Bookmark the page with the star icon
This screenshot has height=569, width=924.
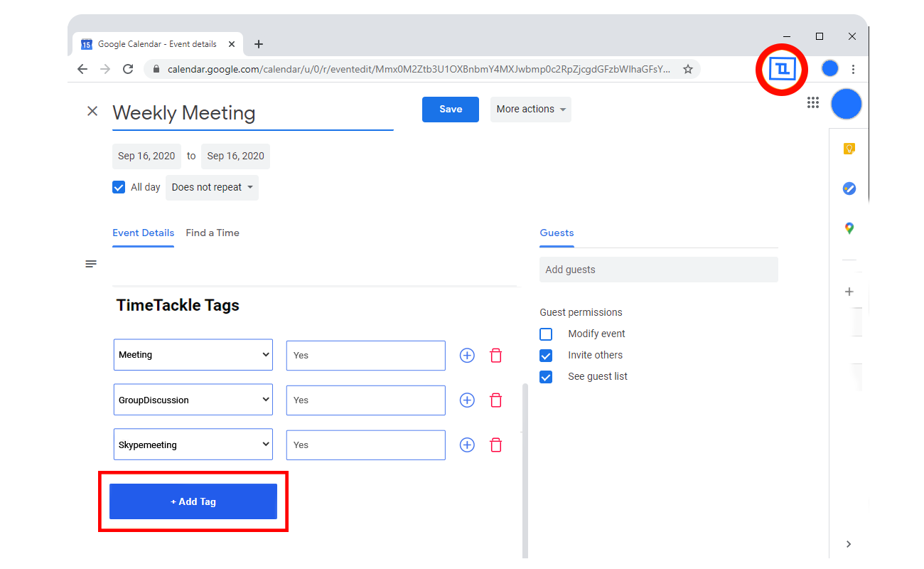point(687,69)
